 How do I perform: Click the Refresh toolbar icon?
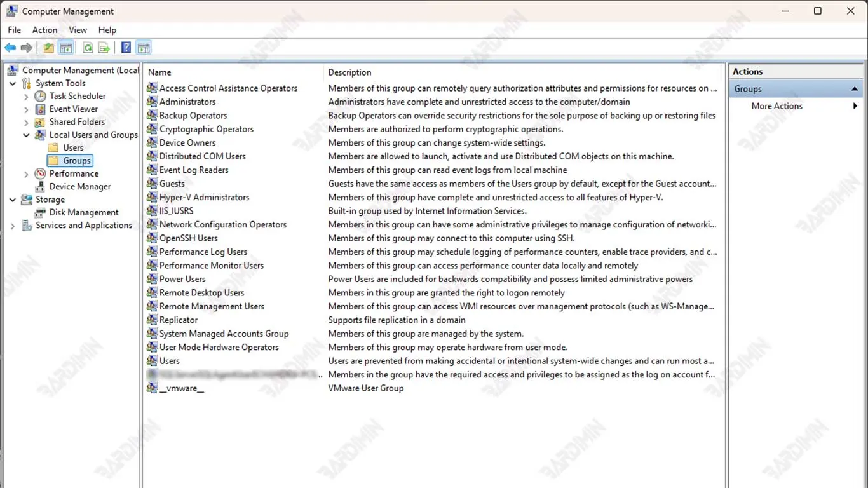pyautogui.click(x=88, y=48)
